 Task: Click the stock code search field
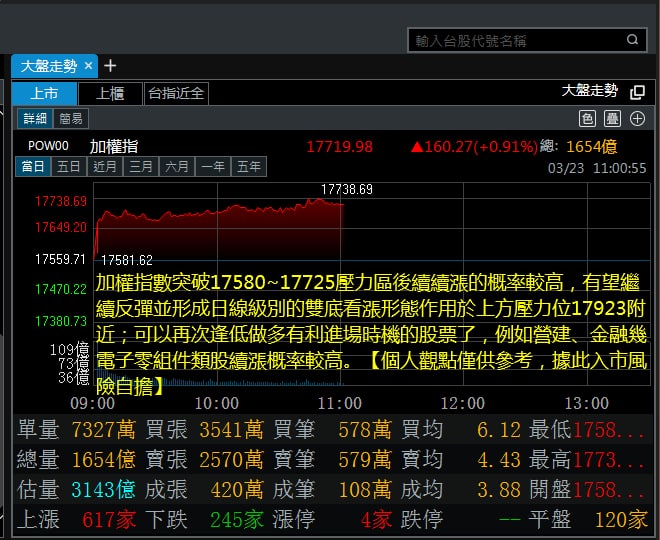coord(515,40)
